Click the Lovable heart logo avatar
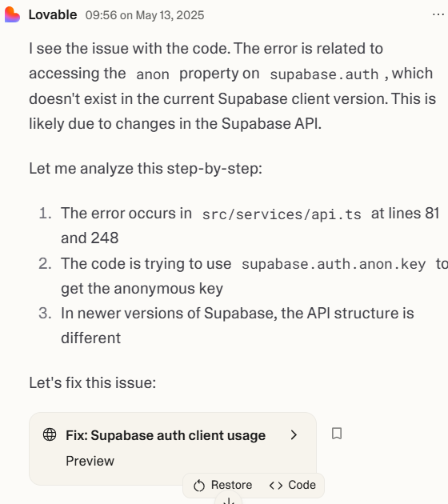 coord(12,14)
